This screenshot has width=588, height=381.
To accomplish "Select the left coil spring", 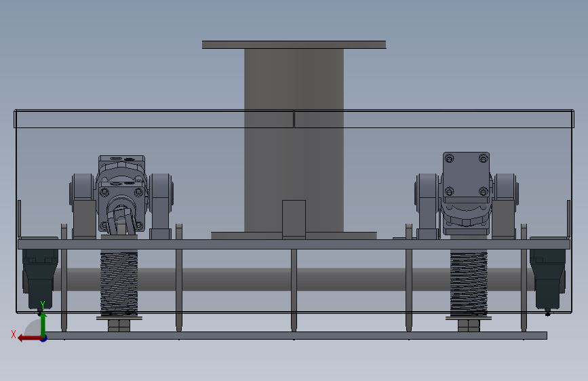I will [119, 284].
